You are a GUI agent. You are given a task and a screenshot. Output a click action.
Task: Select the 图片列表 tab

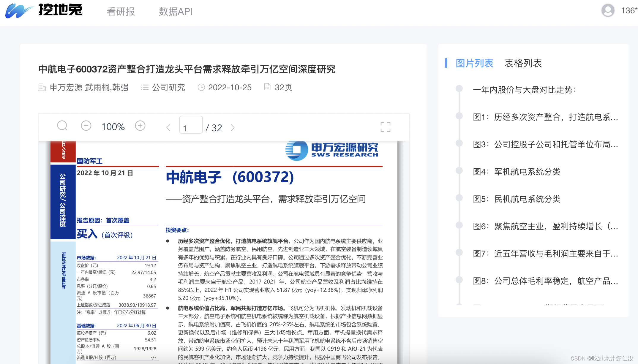pos(474,63)
